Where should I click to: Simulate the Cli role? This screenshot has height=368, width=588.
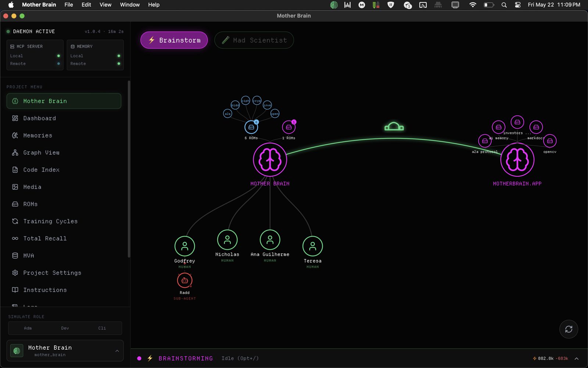pyautogui.click(x=102, y=328)
